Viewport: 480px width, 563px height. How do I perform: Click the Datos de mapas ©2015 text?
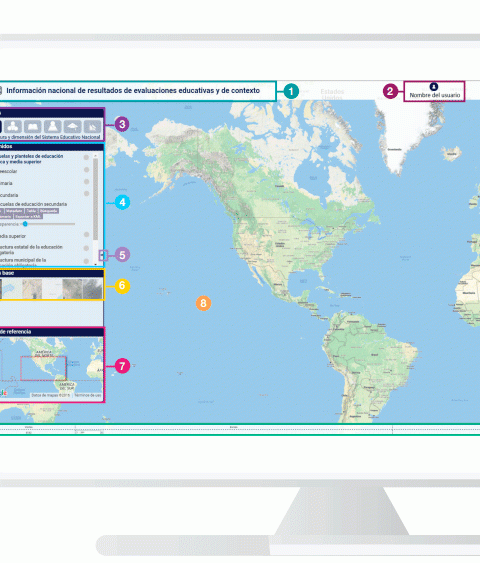click(x=51, y=395)
